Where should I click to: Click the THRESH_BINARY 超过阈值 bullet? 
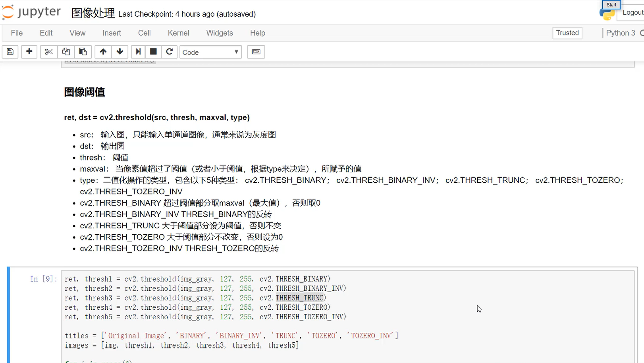pos(200,203)
